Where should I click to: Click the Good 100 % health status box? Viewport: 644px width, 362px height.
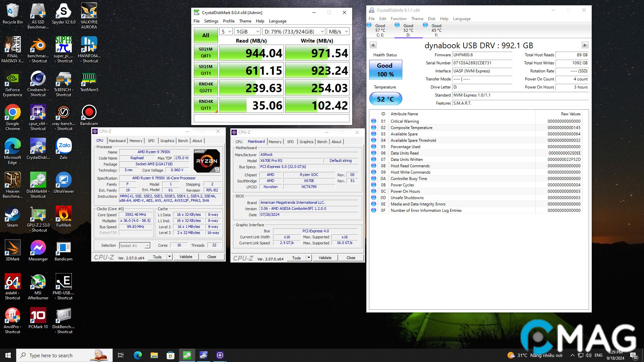(x=385, y=70)
